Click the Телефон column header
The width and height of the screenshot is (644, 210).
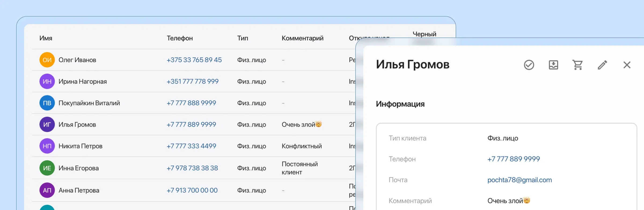180,38
